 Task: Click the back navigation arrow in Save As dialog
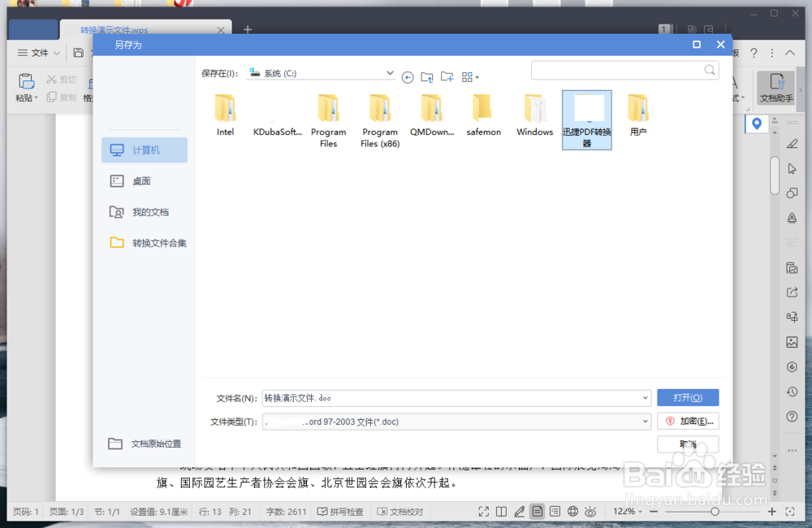pyautogui.click(x=408, y=77)
